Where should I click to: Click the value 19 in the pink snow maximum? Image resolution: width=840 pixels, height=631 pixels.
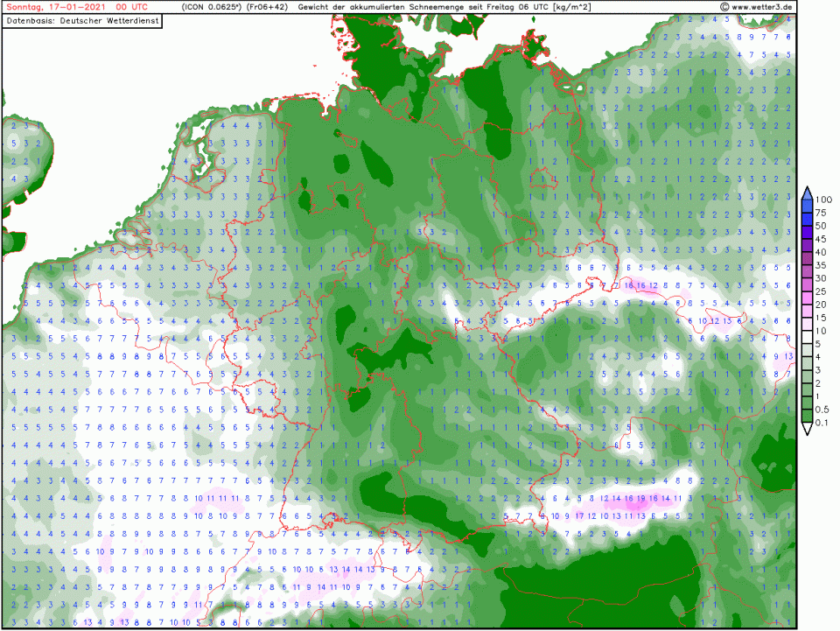tap(641, 498)
